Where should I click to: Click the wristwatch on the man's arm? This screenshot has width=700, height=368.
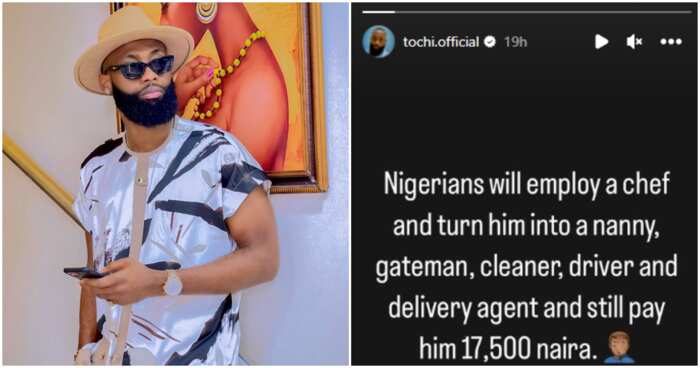(x=173, y=283)
